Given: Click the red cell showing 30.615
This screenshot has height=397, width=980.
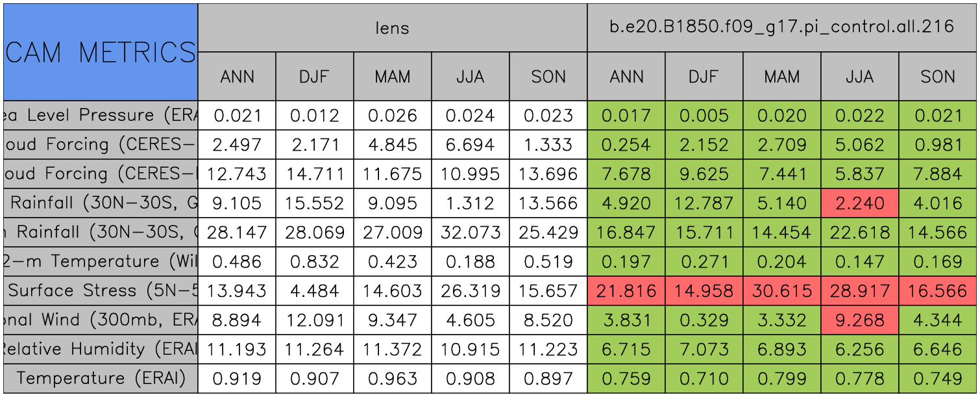Looking at the screenshot, I should (781, 290).
